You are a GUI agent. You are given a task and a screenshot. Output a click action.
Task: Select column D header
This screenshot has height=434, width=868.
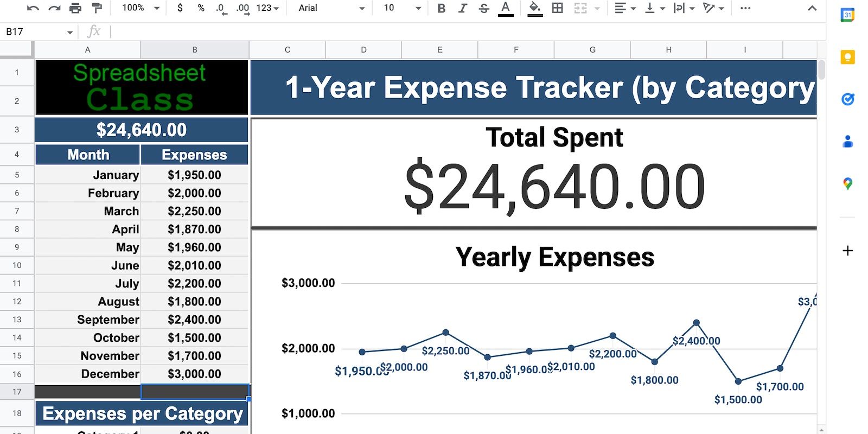point(363,50)
